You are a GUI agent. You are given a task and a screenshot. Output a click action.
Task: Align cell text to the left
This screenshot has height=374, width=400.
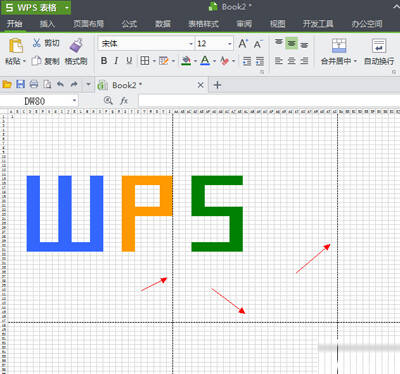pyautogui.click(x=279, y=61)
